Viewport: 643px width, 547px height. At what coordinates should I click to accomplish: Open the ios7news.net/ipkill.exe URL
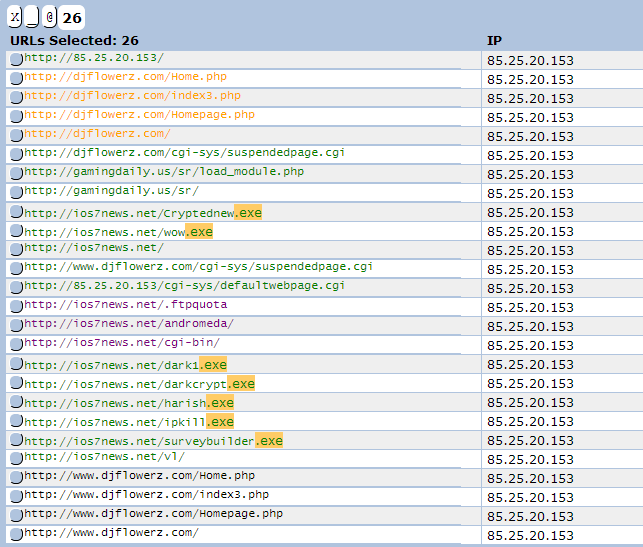point(128,422)
